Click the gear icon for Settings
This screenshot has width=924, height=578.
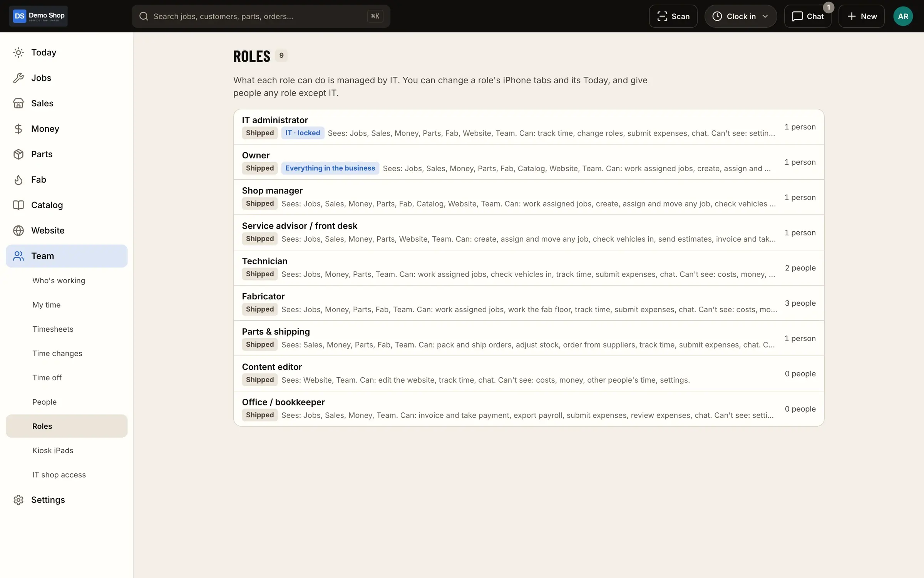point(18,500)
